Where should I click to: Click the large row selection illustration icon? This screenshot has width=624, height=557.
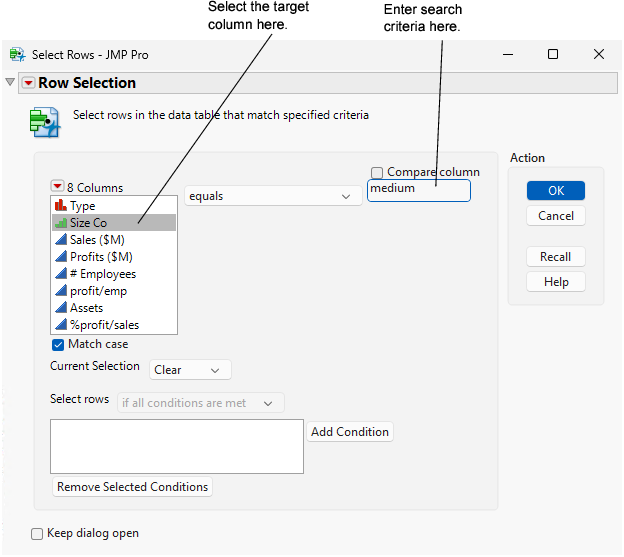[45, 122]
